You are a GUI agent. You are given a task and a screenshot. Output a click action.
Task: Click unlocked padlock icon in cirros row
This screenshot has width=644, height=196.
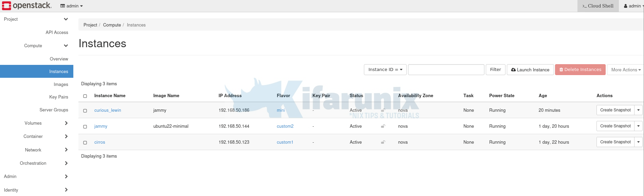coord(383,142)
